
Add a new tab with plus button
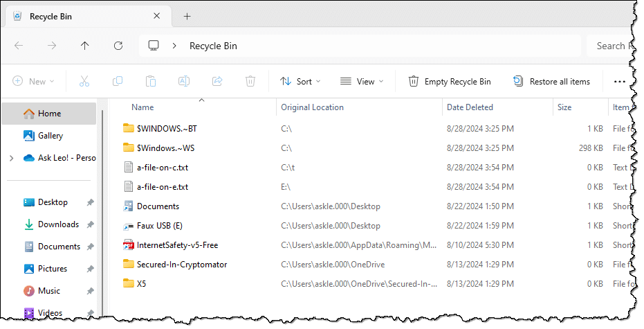tap(187, 17)
